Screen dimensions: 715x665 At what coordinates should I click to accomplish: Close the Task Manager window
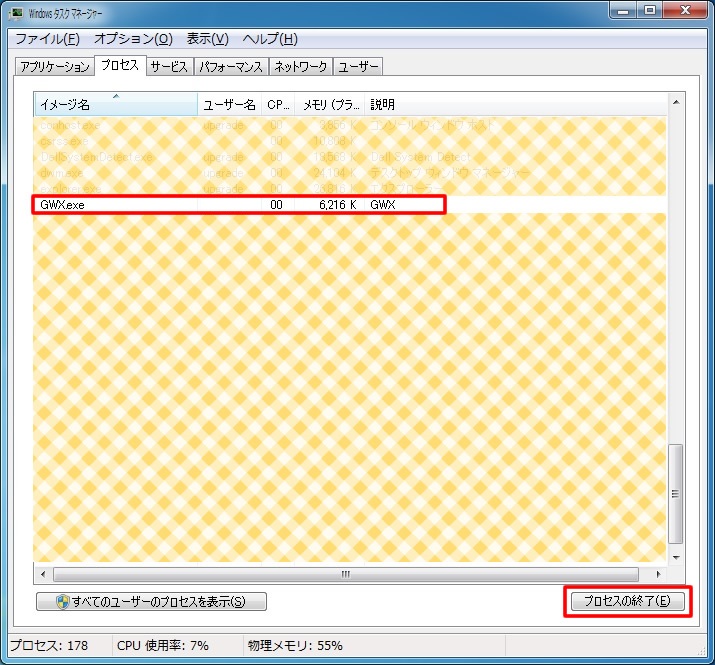[685, 10]
